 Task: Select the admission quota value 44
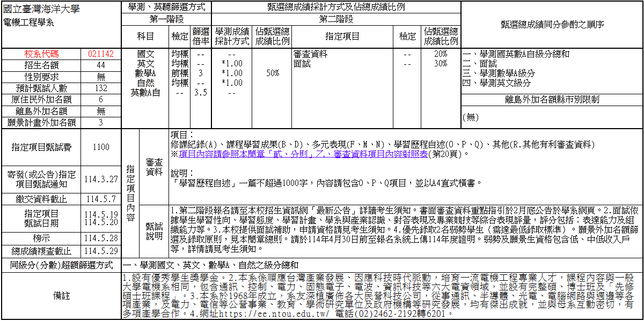(x=101, y=65)
